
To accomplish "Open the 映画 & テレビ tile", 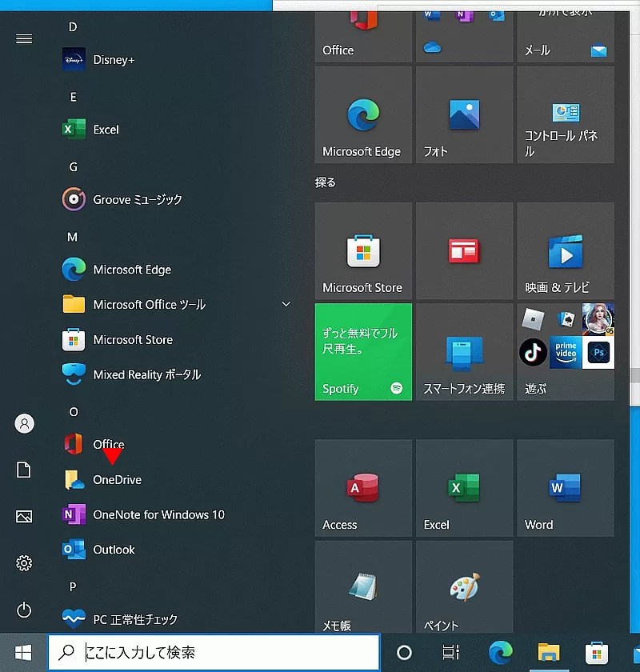I will [x=565, y=250].
